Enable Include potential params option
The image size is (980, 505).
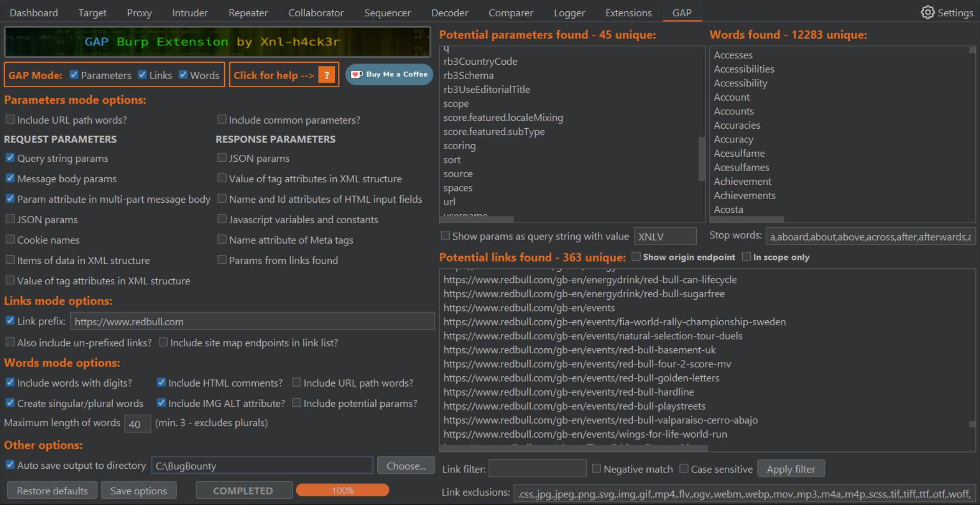click(297, 403)
